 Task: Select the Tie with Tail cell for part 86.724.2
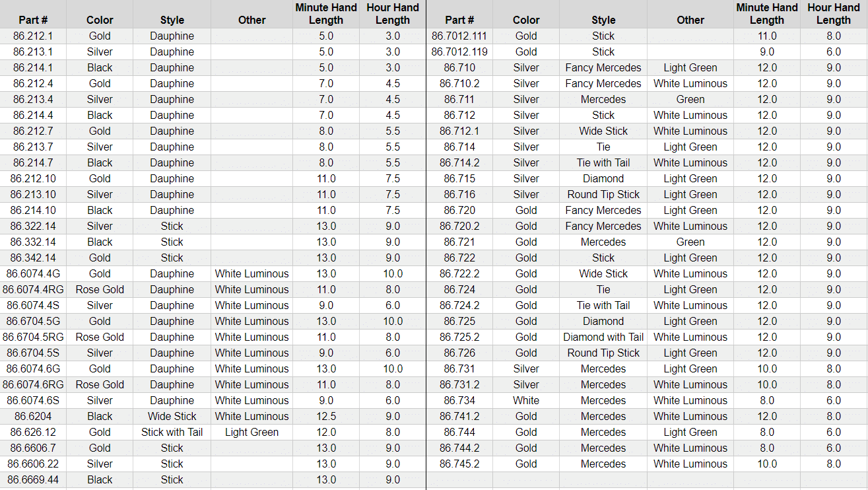point(603,305)
